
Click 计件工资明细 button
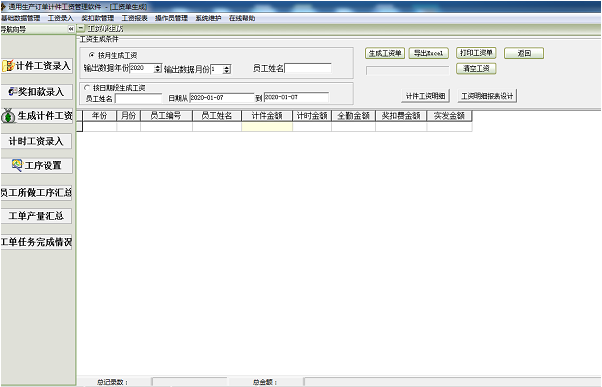425,96
